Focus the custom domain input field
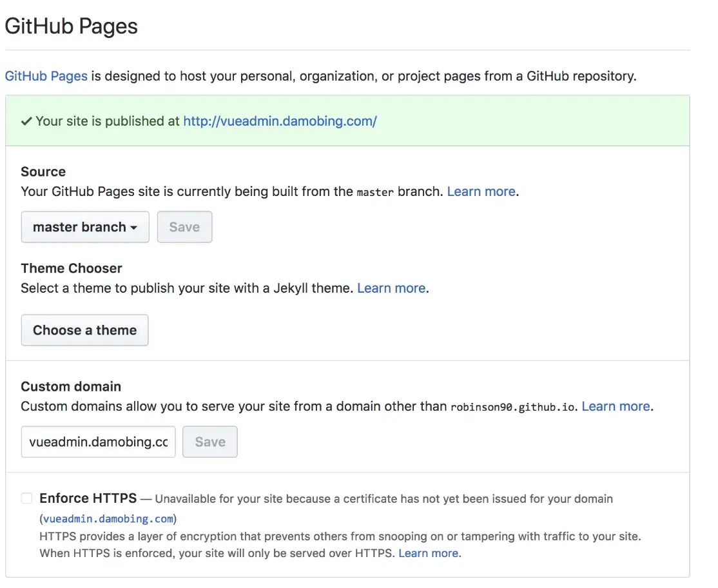 98,442
